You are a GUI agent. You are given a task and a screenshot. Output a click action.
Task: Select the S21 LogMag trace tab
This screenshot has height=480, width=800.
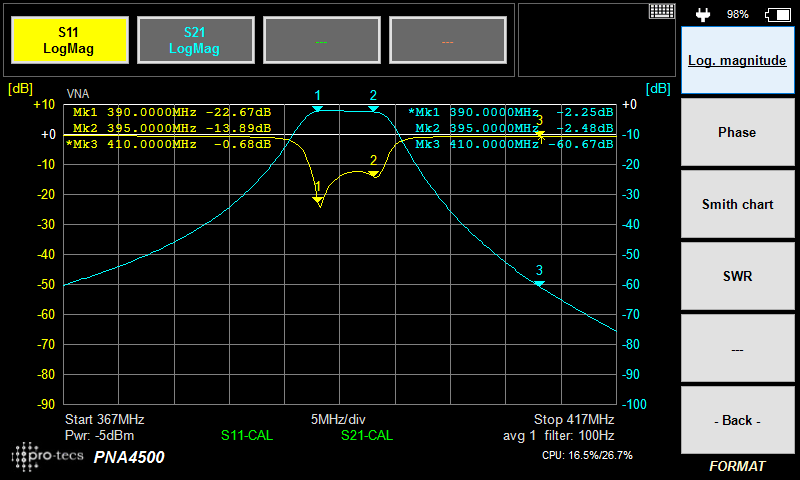pyautogui.click(x=194, y=40)
